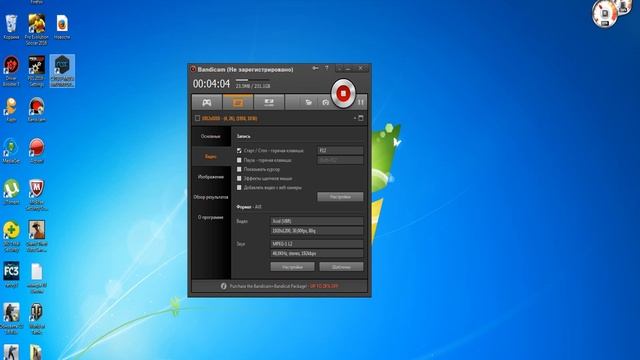Enable the Пауза hotkey checkbox
Image resolution: width=640 pixels, height=360 pixels.
point(239,160)
